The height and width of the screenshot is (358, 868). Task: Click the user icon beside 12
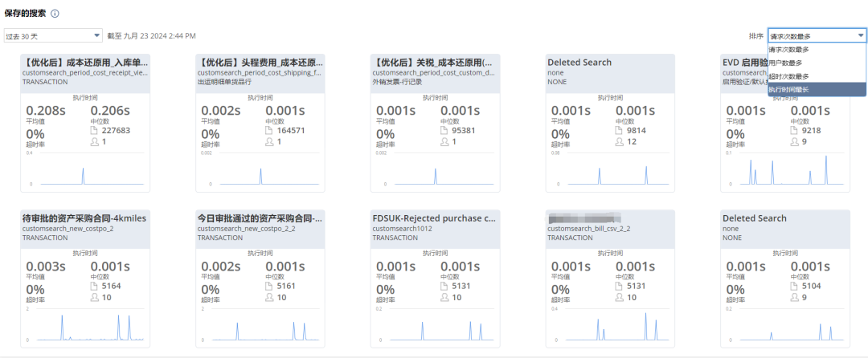click(620, 142)
